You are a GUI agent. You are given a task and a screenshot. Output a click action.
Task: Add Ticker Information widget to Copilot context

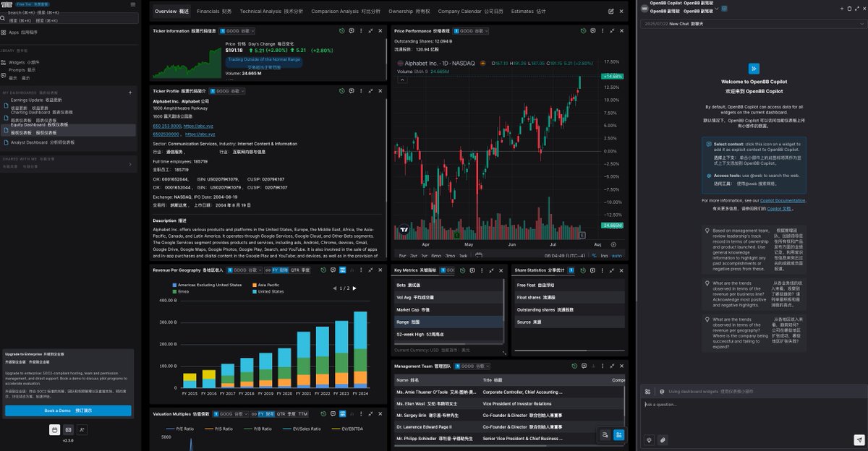[x=352, y=31]
